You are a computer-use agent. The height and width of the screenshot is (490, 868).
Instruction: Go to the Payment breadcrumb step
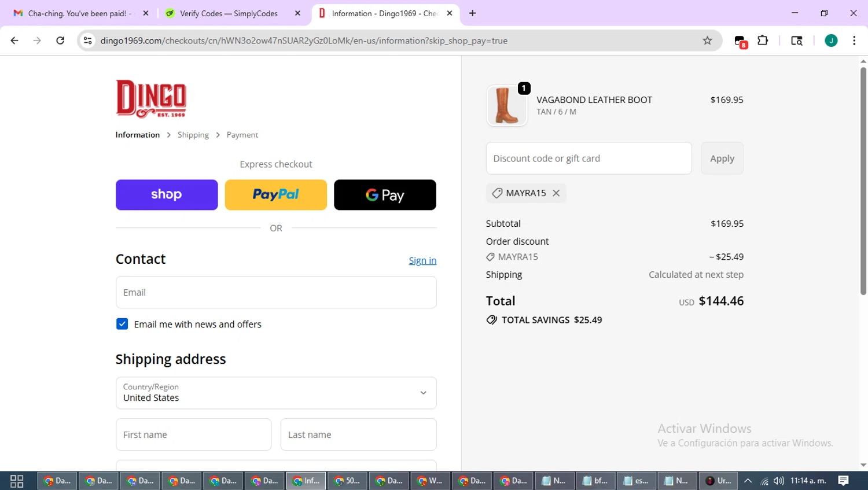[242, 135]
